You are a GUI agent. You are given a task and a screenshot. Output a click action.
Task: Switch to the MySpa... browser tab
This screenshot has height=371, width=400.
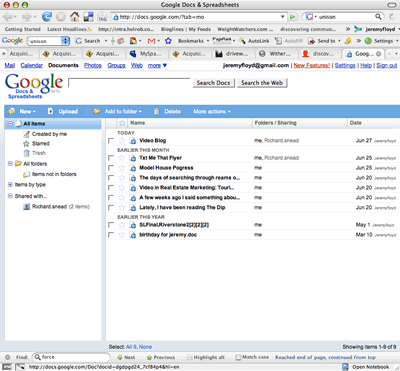coord(146,54)
